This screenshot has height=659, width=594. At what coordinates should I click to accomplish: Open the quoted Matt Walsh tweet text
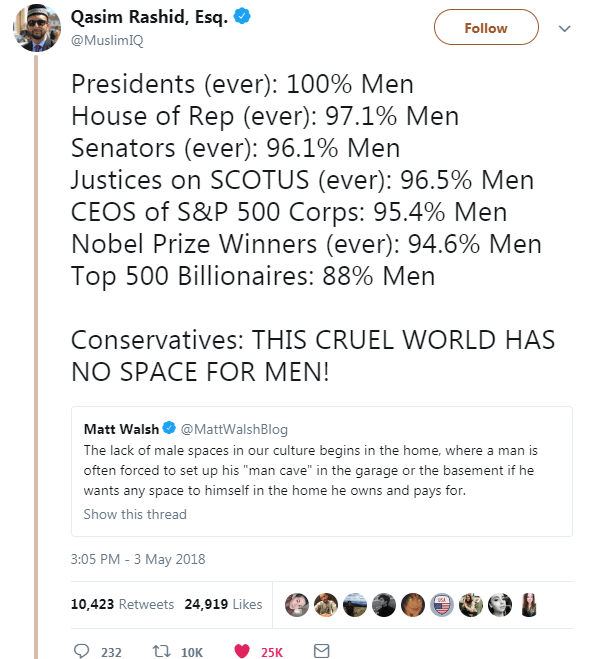pyautogui.click(x=311, y=470)
